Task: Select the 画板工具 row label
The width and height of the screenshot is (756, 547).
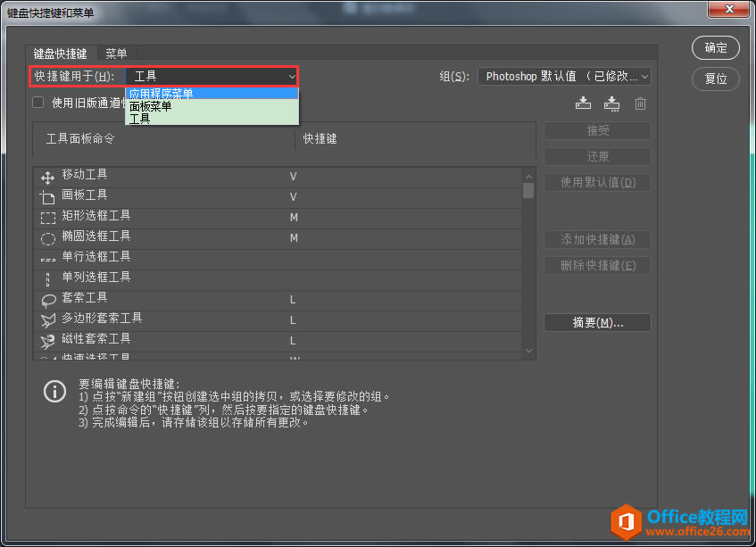Action: point(85,195)
